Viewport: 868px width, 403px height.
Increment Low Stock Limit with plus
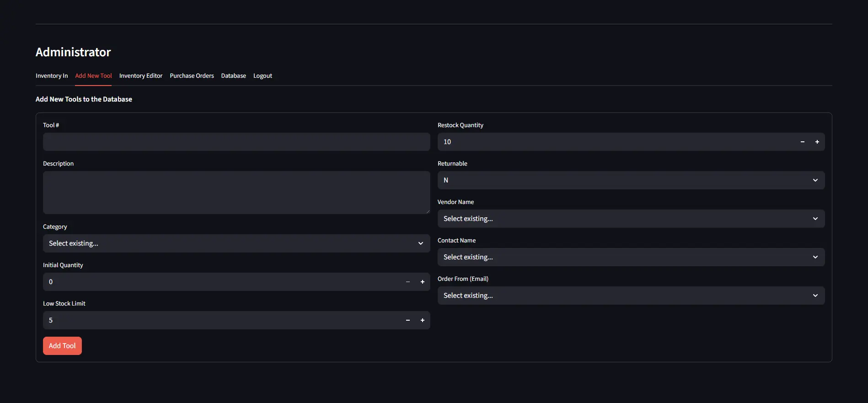(422, 320)
